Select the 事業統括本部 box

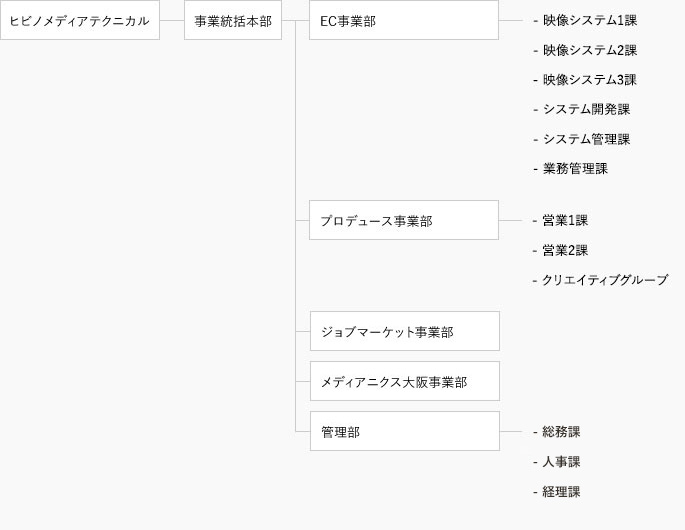tap(233, 20)
